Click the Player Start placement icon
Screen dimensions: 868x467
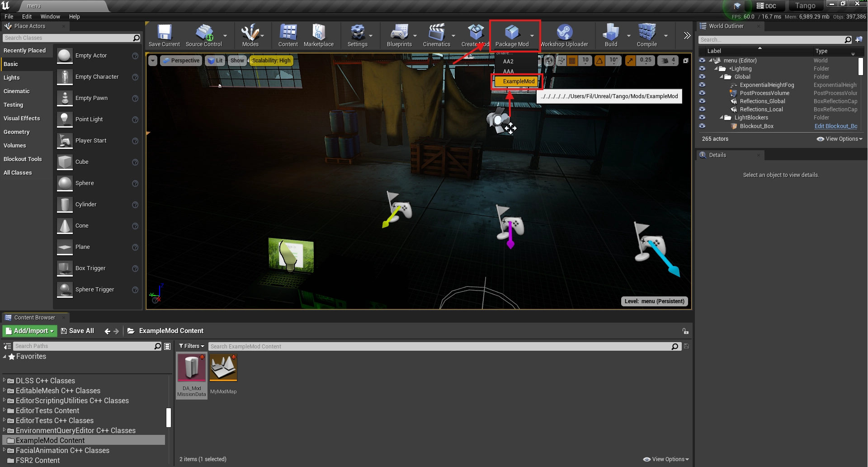point(65,141)
